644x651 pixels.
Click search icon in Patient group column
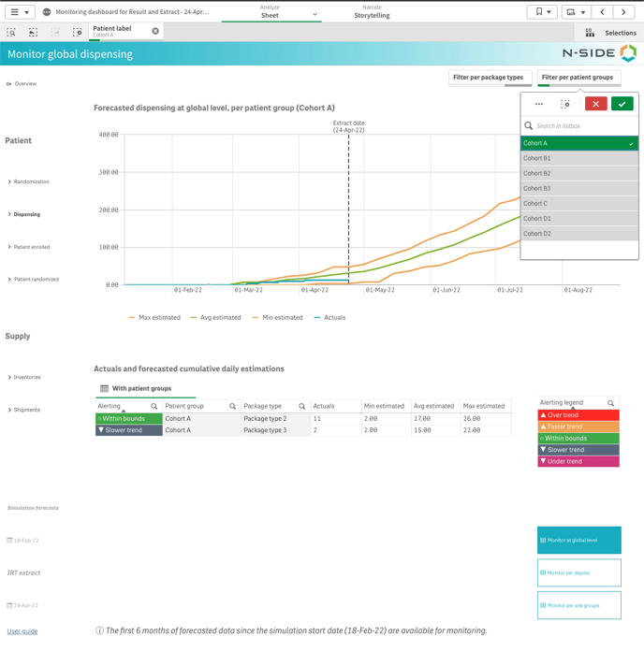pyautogui.click(x=233, y=406)
